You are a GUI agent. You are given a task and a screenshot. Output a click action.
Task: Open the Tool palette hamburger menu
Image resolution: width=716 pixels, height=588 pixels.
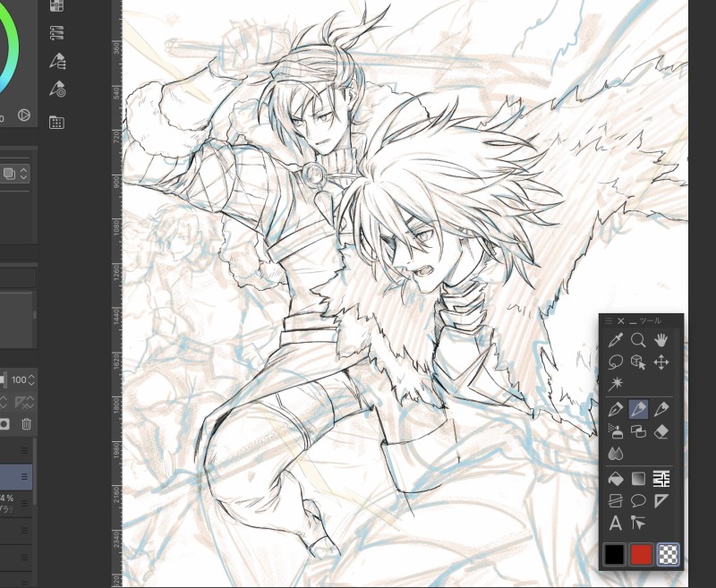click(x=609, y=321)
